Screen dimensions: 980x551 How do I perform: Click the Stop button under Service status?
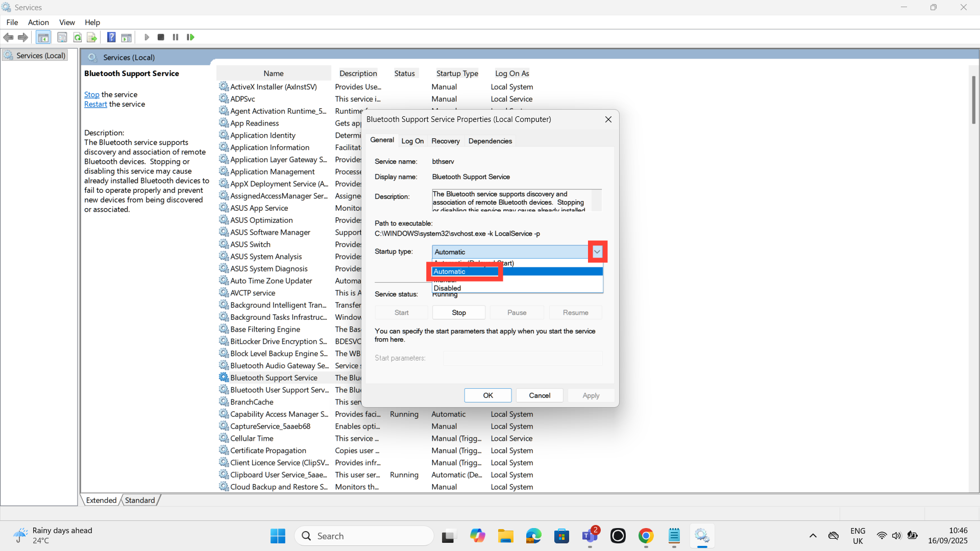click(458, 312)
